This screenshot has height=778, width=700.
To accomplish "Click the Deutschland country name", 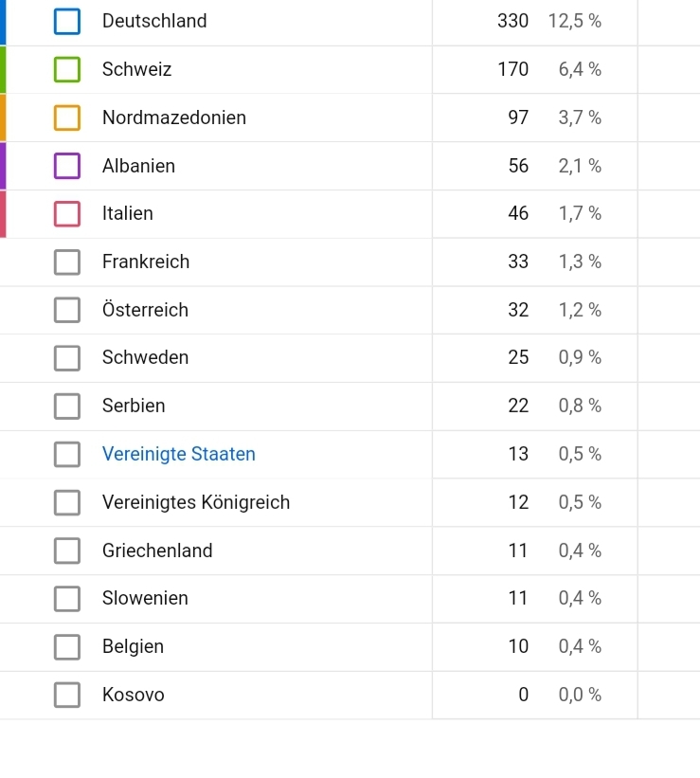I will (154, 21).
